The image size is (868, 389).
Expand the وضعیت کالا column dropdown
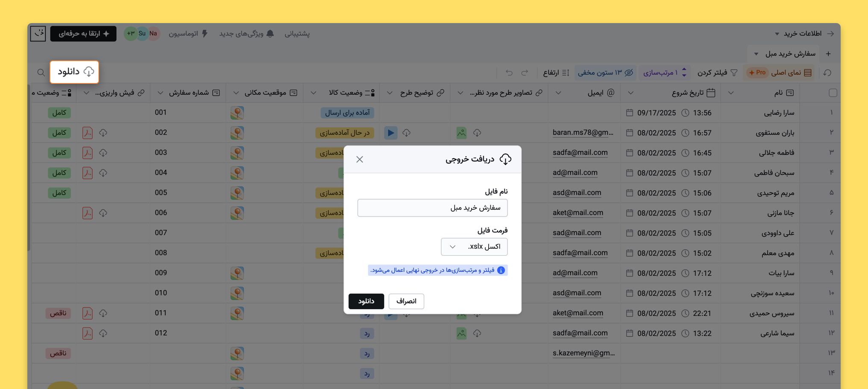point(313,93)
